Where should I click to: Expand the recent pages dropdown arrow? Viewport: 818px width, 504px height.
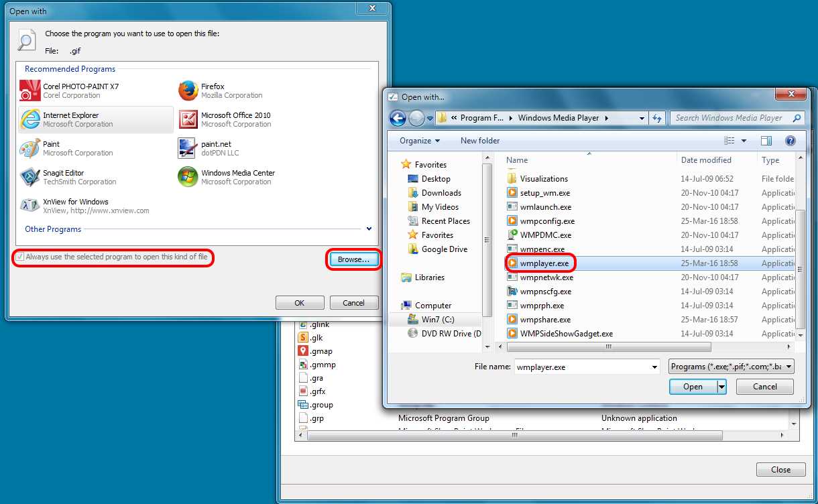tap(430, 119)
